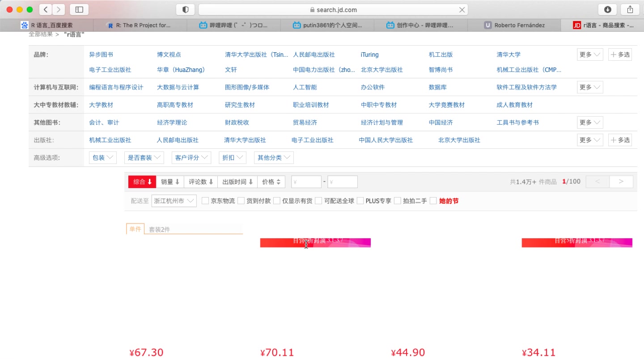Image resolution: width=644 pixels, height=362 pixels.
Task: Clear the address bar using the X icon
Action: click(462, 9)
